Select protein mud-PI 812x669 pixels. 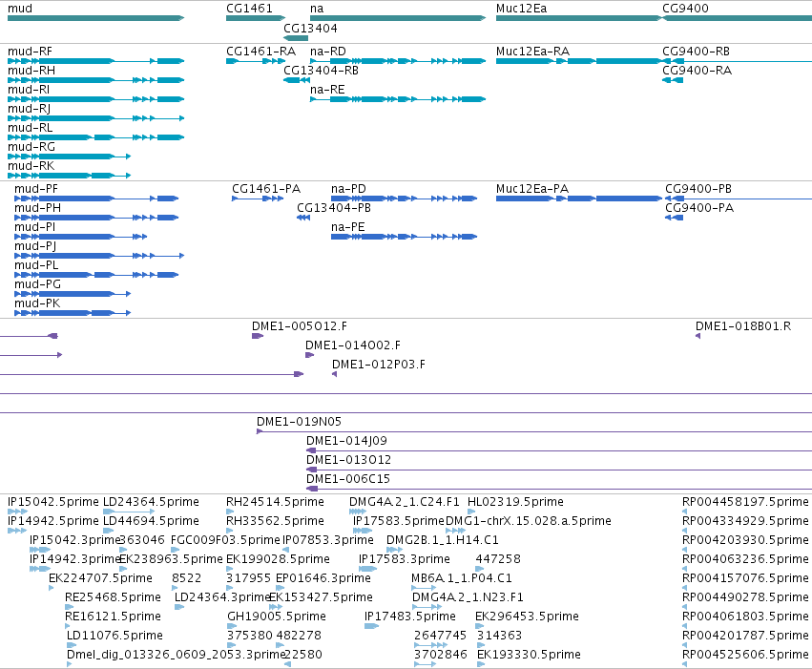tap(81, 237)
